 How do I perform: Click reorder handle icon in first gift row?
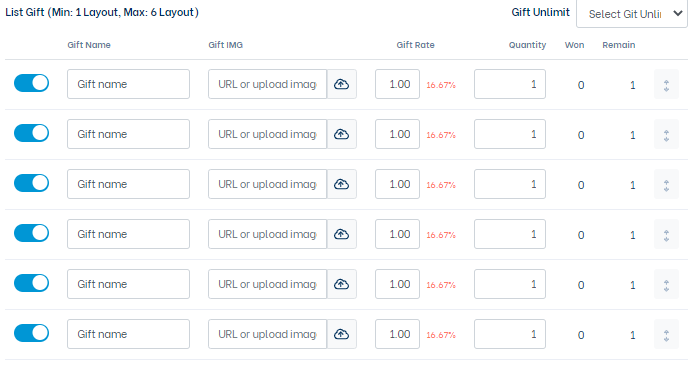pyautogui.click(x=666, y=84)
